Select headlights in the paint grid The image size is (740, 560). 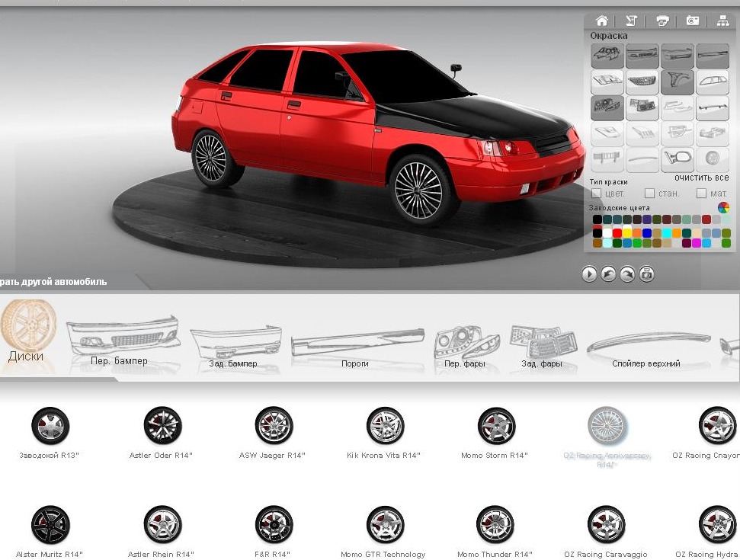pyautogui.click(x=607, y=108)
